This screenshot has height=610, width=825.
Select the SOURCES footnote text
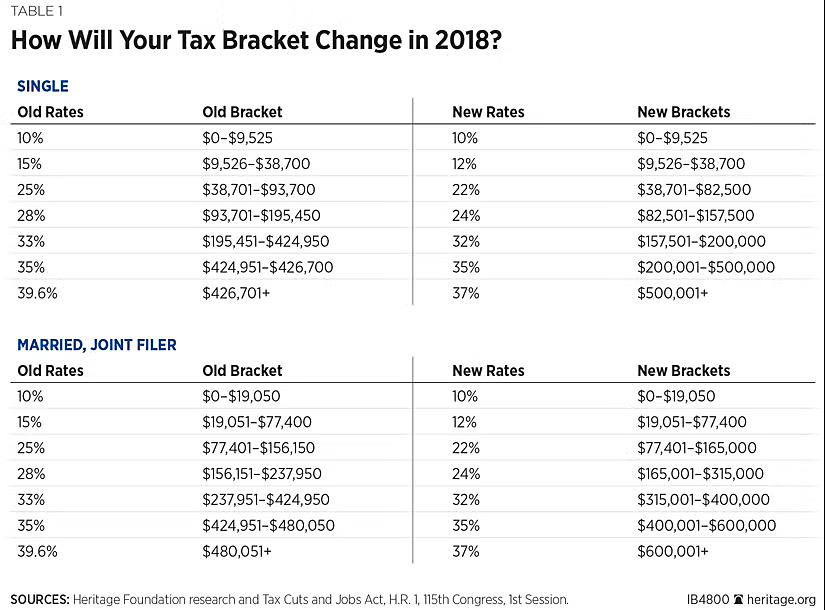click(x=289, y=600)
